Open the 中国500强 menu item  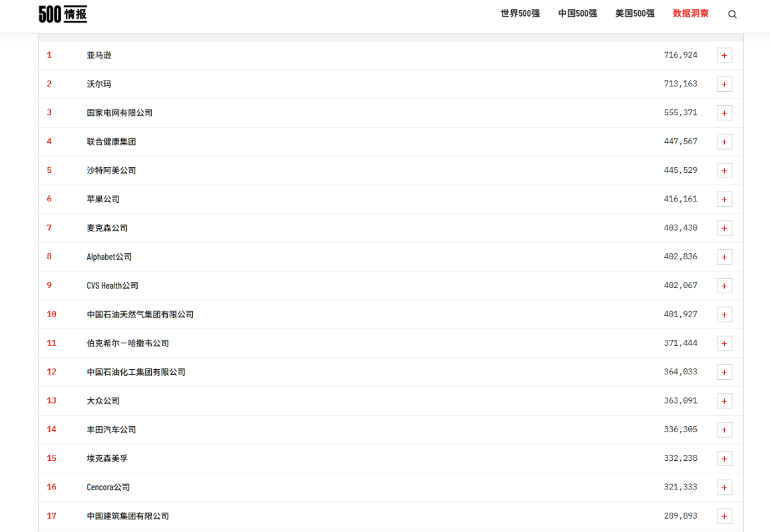[578, 14]
